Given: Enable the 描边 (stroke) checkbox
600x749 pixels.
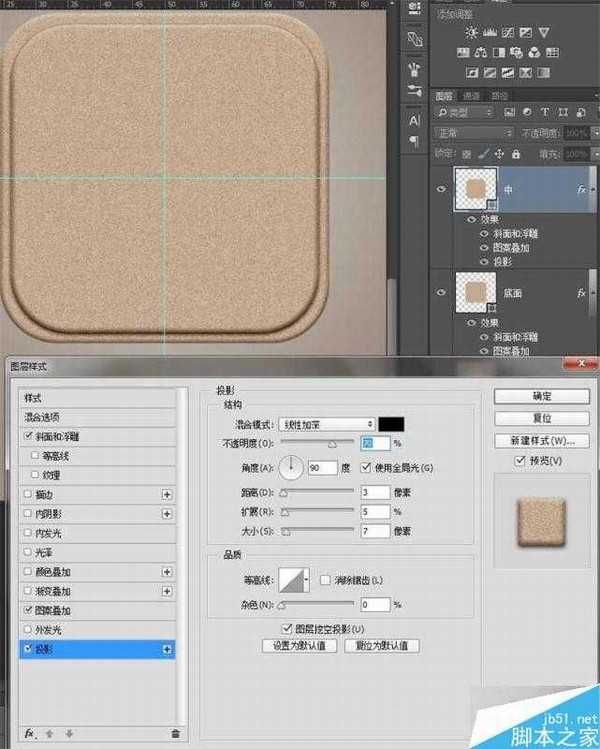Looking at the screenshot, I should point(28,494).
